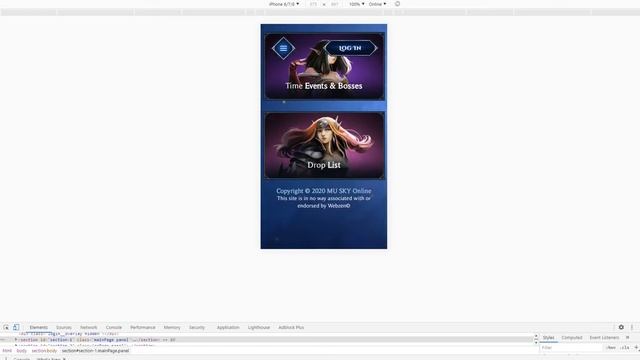This screenshot has width=640, height=360.
Task: Activate the inspect element picker icon
Action: (x=6, y=327)
